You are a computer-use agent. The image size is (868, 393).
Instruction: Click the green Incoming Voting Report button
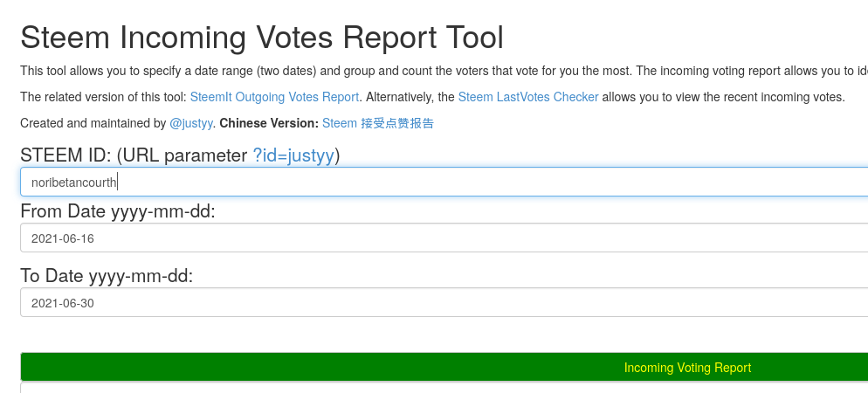(x=444, y=367)
